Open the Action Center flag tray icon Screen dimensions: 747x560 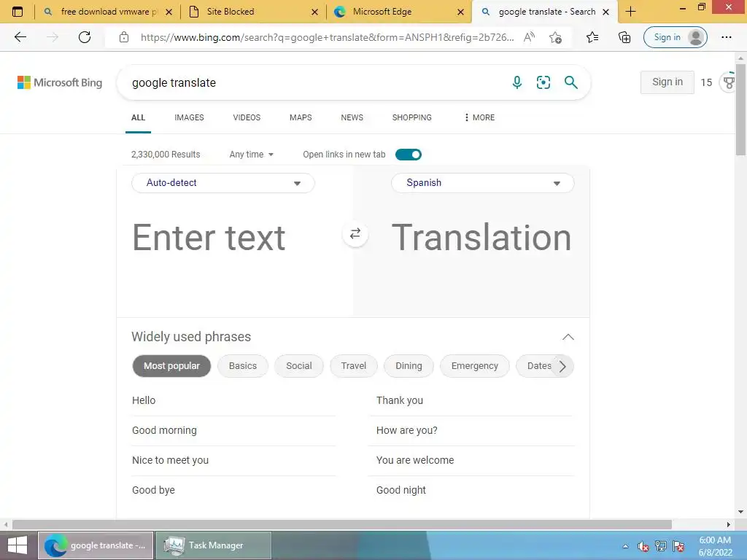(678, 546)
